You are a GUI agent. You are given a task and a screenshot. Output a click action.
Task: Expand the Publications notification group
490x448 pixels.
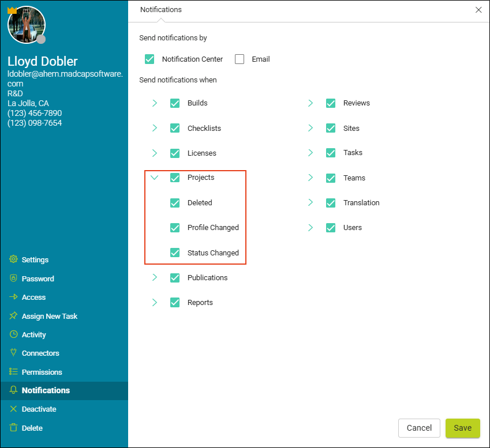(x=154, y=277)
